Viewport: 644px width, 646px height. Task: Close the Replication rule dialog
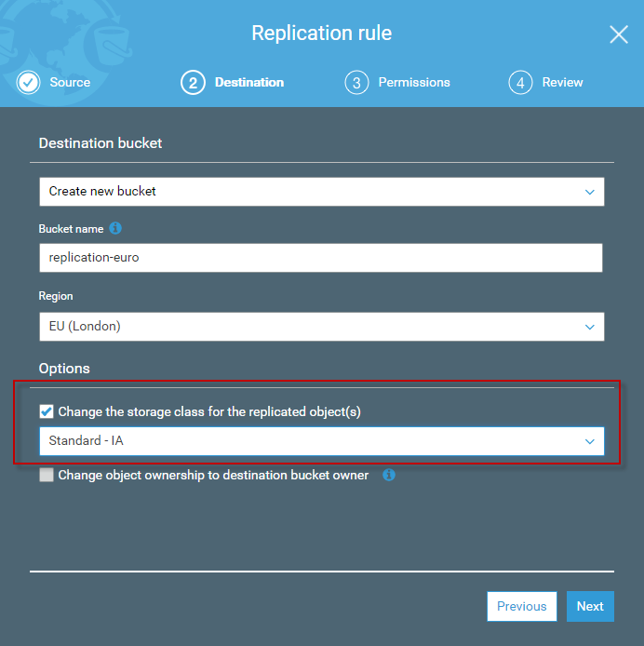619,35
